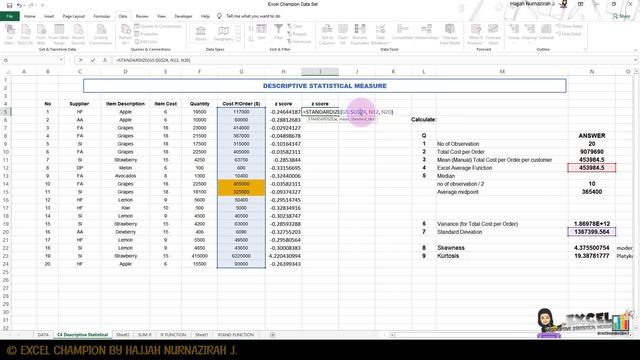This screenshot has height=360, width=640.
Task: Click Reapply filter button
Action: pos(297,34)
